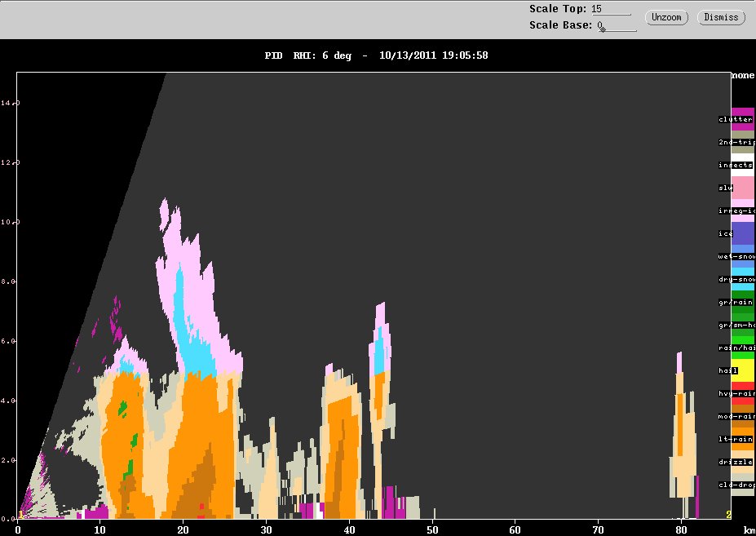Select the cld-drops legend swatch

coord(743,485)
